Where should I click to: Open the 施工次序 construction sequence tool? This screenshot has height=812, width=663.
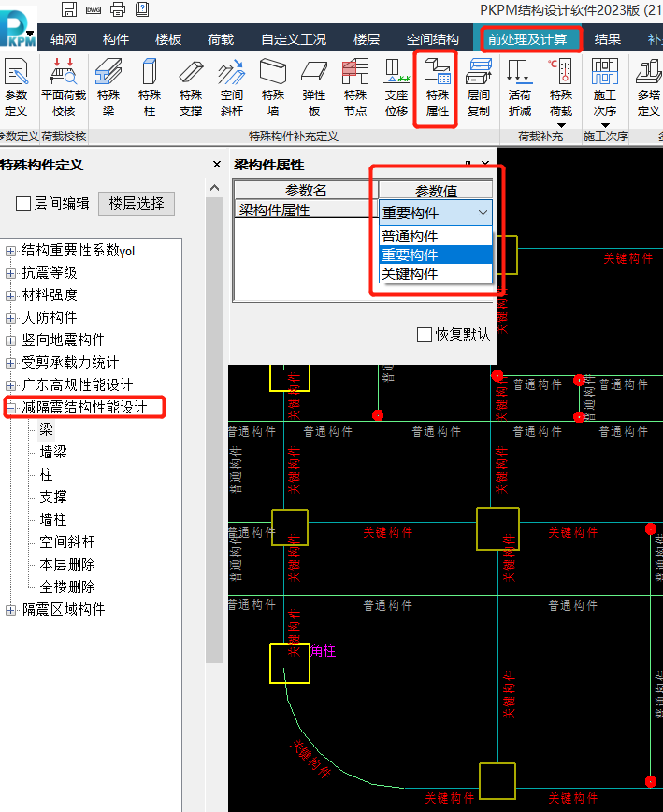[x=605, y=88]
